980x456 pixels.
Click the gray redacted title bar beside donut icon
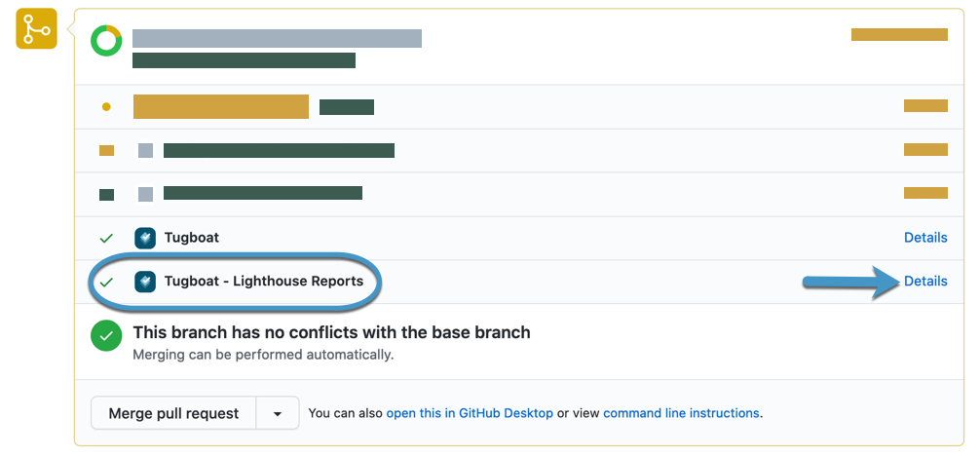tap(277, 38)
